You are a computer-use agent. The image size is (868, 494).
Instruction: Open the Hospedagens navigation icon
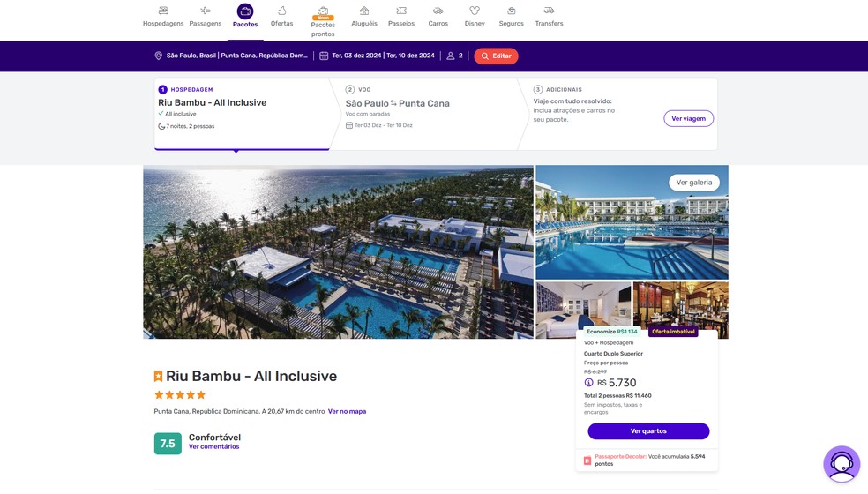tap(163, 11)
